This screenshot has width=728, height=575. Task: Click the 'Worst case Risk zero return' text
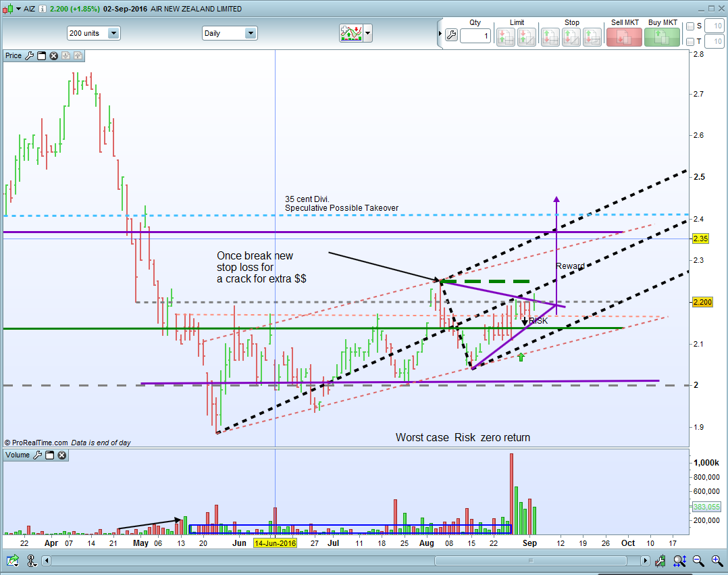tap(463, 438)
